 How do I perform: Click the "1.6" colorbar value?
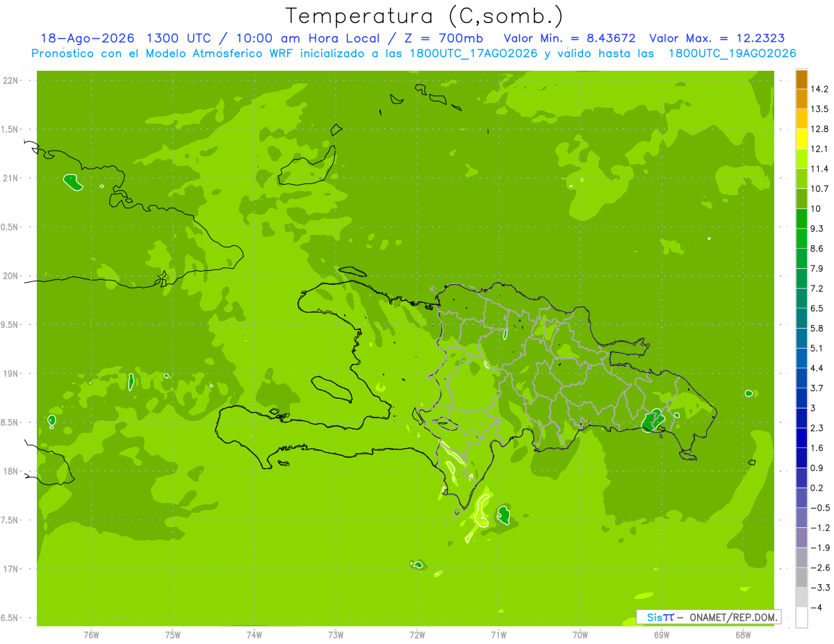tap(818, 448)
